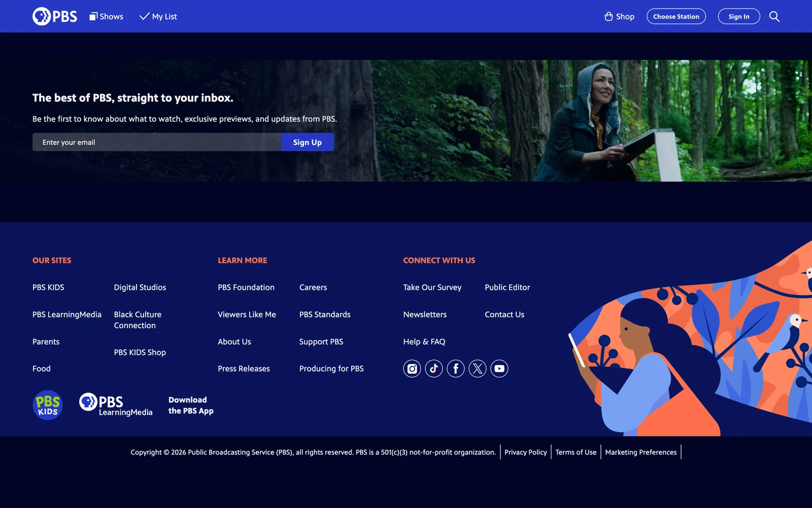This screenshot has width=812, height=508.
Task: Open the Careers link
Action: [313, 288]
